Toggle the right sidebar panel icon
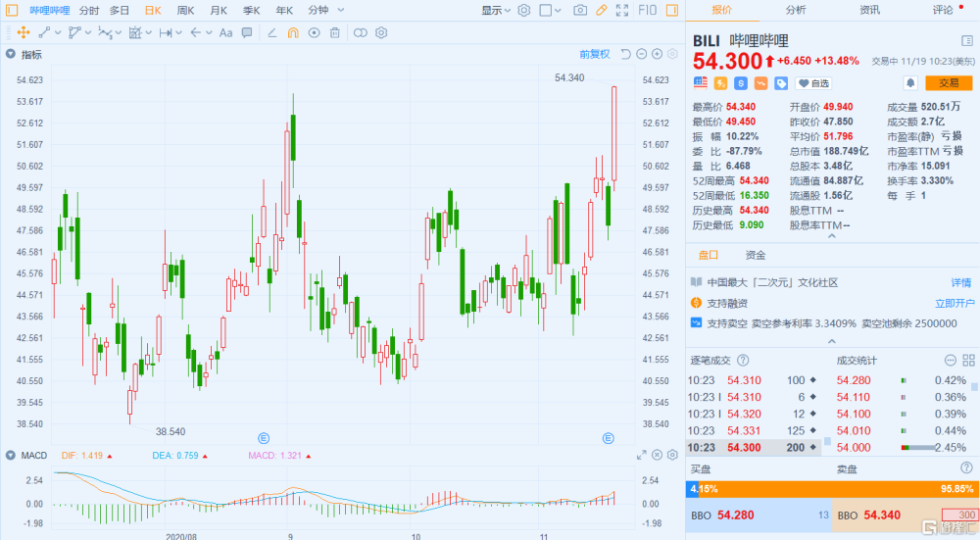Screen dimensions: 980x540 (x=672, y=10)
